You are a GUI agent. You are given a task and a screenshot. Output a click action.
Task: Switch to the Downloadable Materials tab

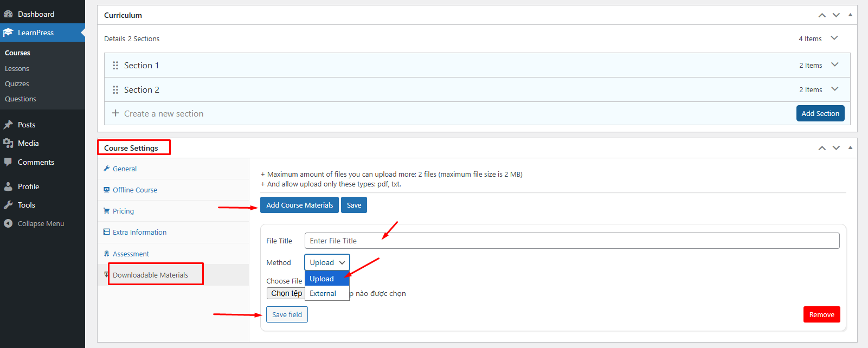point(150,275)
